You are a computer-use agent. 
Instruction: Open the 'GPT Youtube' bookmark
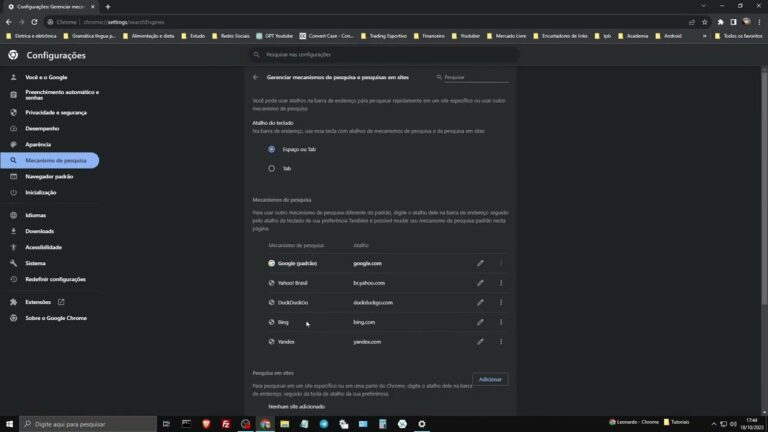[274, 36]
